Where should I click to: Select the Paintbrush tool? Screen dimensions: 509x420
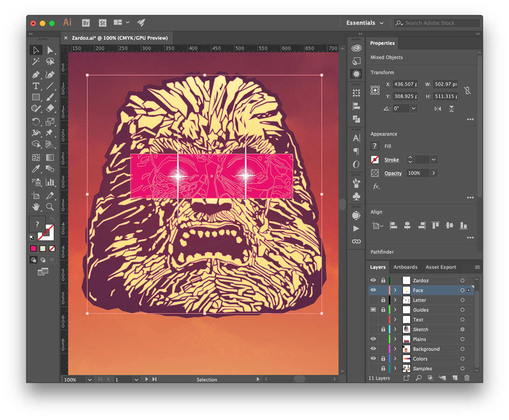(x=50, y=97)
